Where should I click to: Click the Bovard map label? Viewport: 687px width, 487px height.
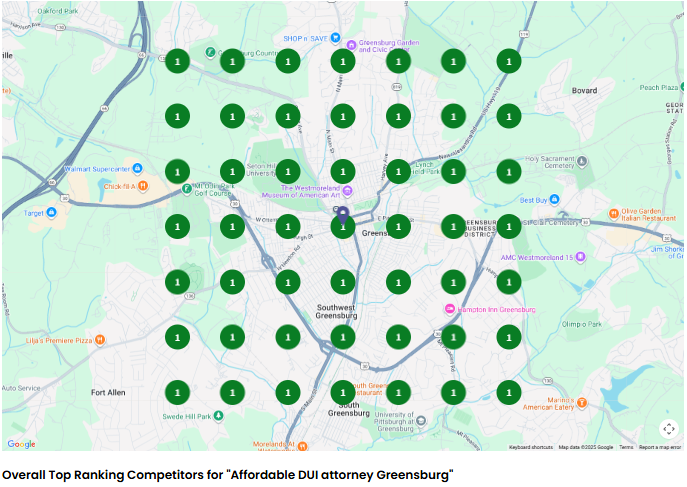click(x=584, y=91)
